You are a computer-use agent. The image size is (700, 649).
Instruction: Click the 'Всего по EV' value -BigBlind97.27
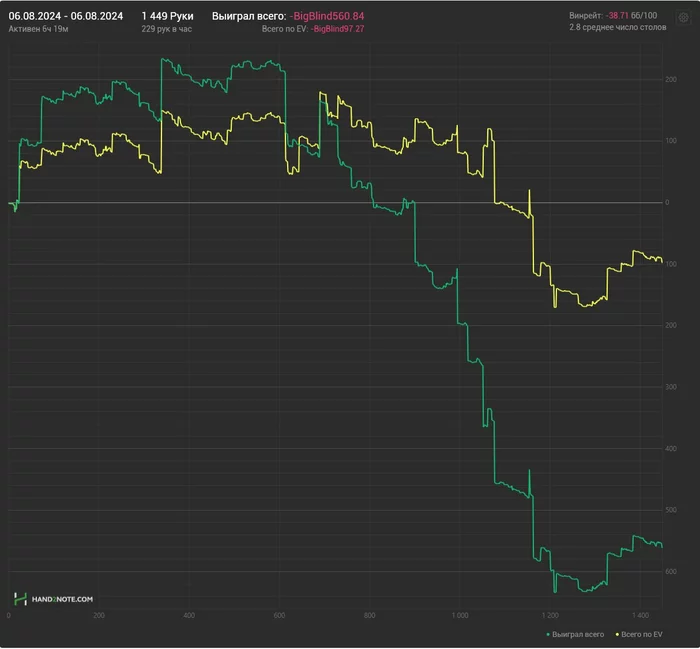[338, 29]
